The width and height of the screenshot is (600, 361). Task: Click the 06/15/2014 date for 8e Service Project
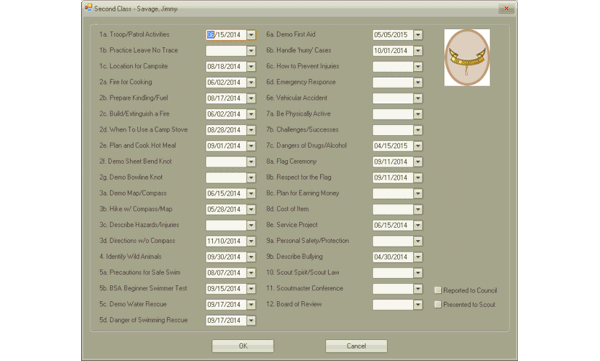coord(393,225)
